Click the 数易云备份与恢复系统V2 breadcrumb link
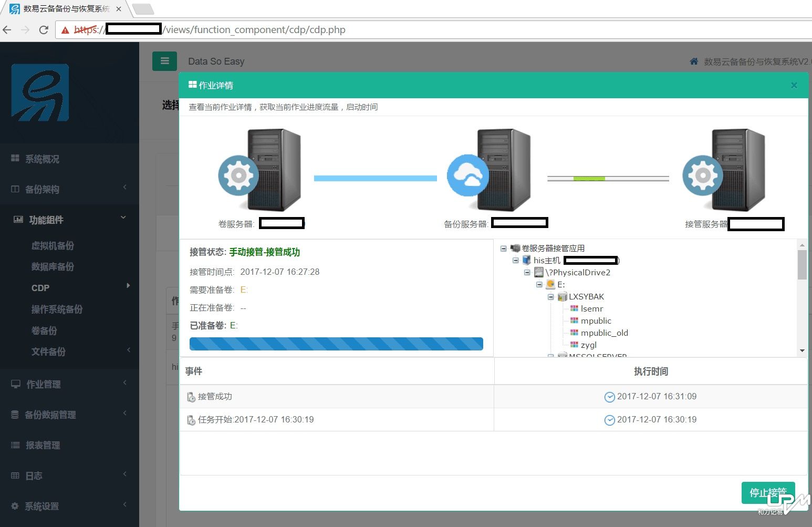Viewport: 812px width, 527px height. coord(757,61)
